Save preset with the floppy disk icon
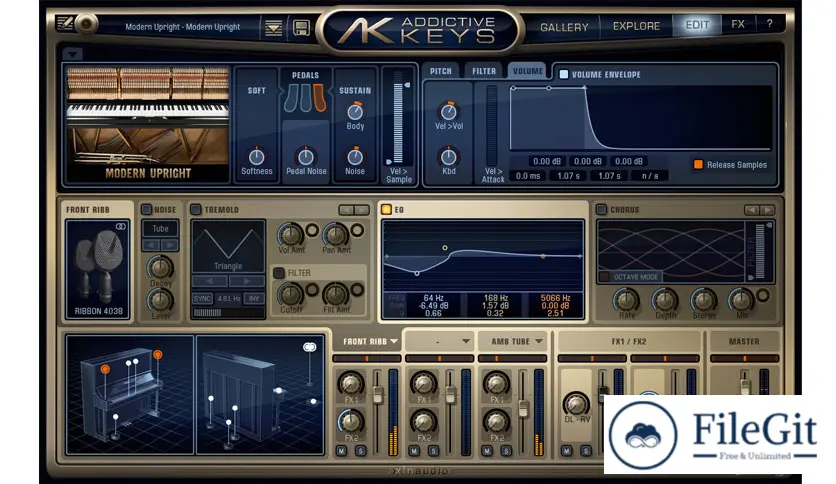 [301, 28]
